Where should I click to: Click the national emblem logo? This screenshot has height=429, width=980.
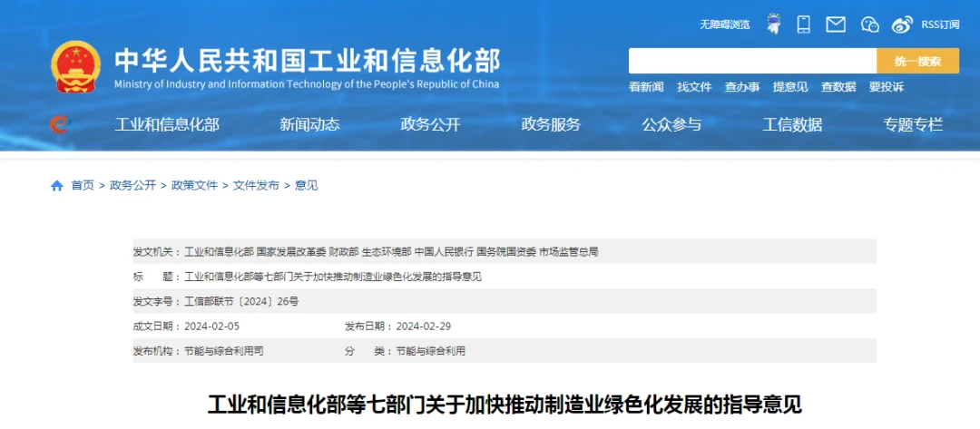[x=76, y=67]
